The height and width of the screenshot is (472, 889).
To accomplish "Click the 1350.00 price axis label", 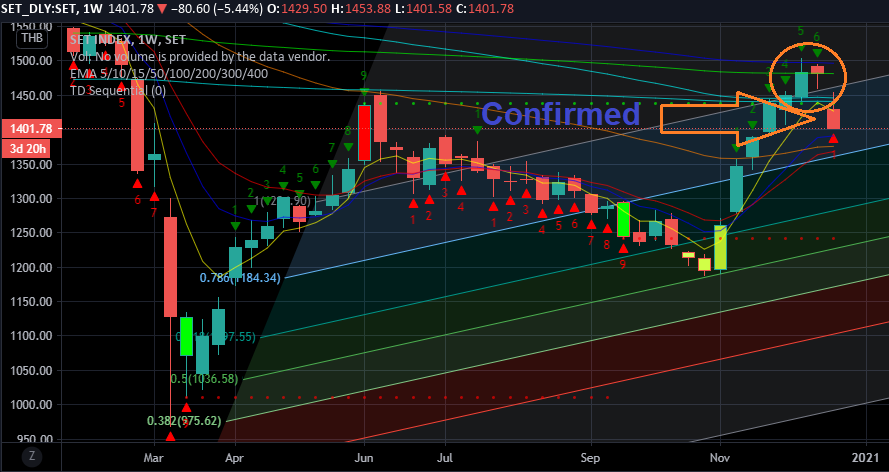I will point(29,164).
